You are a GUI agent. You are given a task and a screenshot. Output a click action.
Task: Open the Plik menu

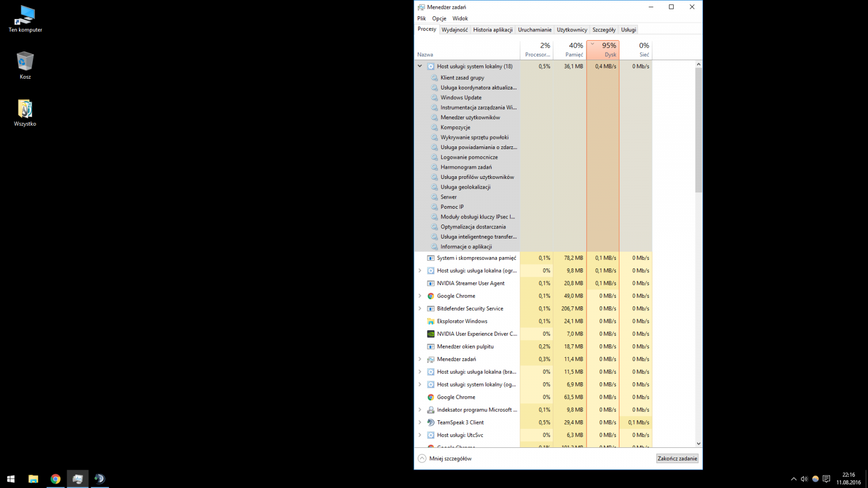[x=422, y=18]
